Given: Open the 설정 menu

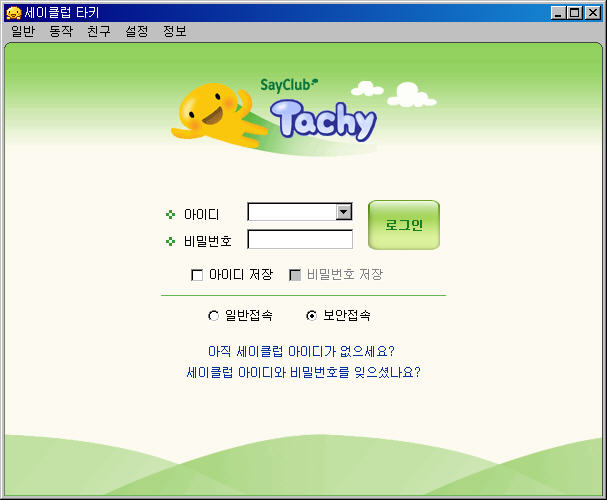Looking at the screenshot, I should (x=137, y=32).
